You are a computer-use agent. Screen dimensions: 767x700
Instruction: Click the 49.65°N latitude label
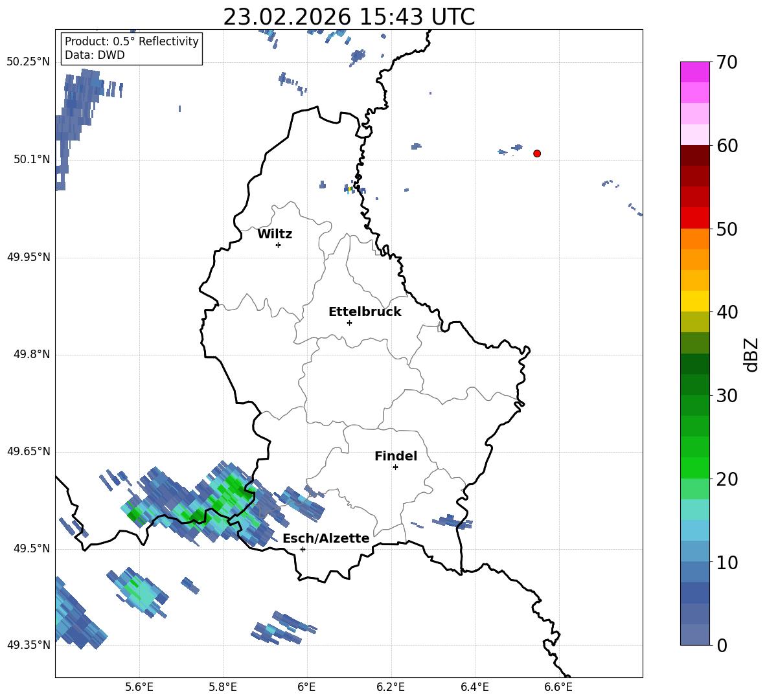(x=29, y=451)
